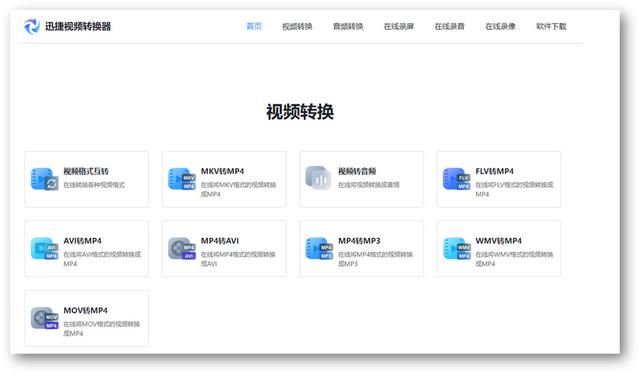Select 在线录音 in the top navigation

pos(449,27)
